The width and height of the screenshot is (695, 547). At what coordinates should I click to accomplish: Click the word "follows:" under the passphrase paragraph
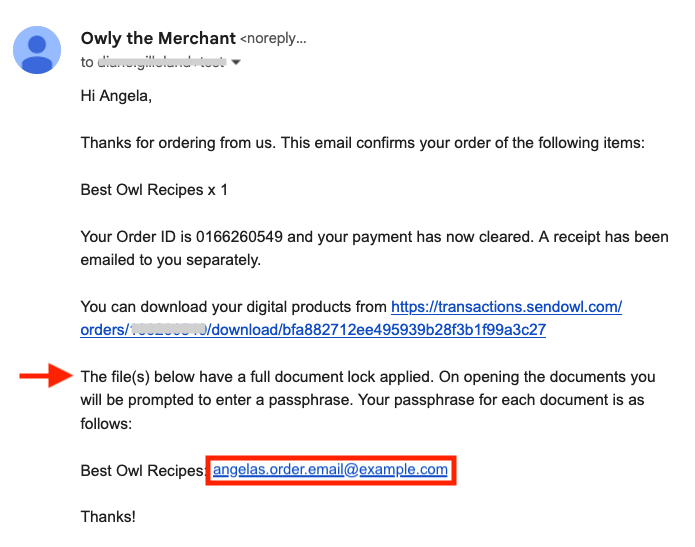click(x=106, y=423)
